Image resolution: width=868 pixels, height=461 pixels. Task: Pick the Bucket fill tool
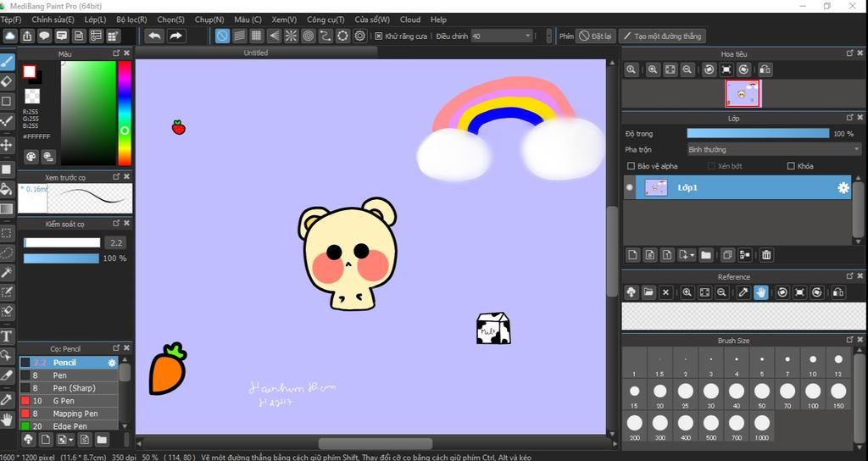click(7, 189)
